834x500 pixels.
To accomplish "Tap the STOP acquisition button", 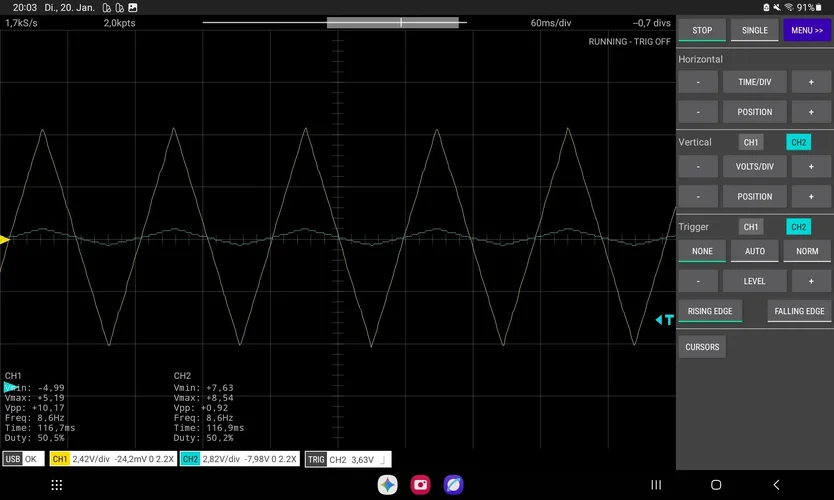I will (702, 30).
